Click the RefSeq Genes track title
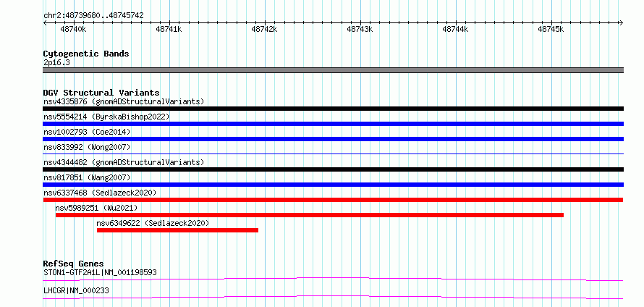This screenshot has width=644, height=307. coord(74,264)
